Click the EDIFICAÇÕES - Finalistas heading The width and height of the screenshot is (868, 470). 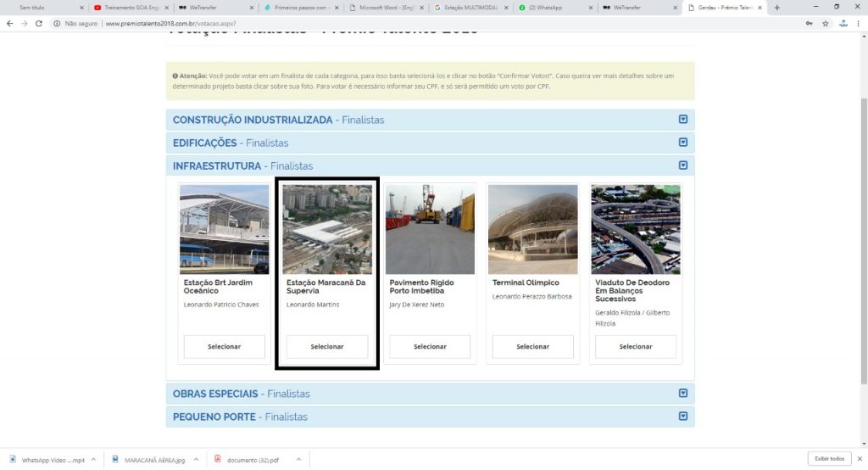pos(231,143)
